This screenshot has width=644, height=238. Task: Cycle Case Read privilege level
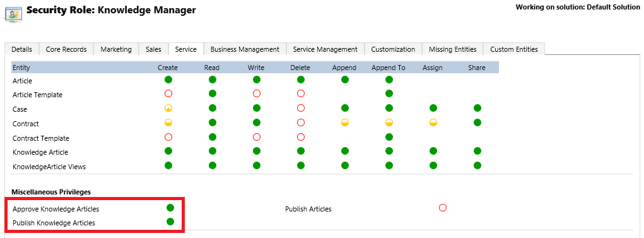click(x=213, y=108)
